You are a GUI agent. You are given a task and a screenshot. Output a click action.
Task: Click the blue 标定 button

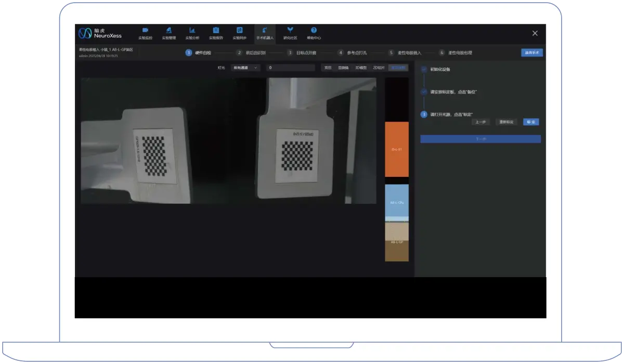pos(531,122)
